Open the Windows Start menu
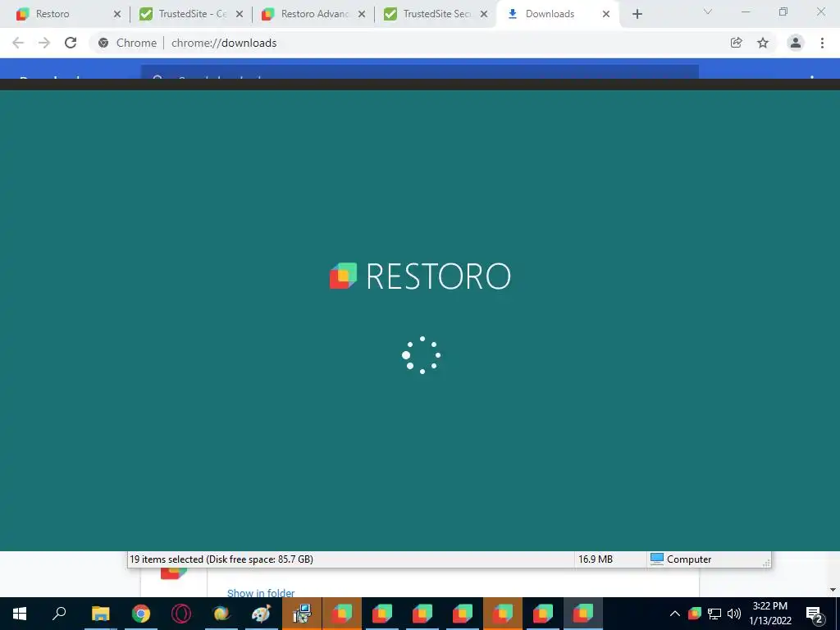 click(20, 614)
